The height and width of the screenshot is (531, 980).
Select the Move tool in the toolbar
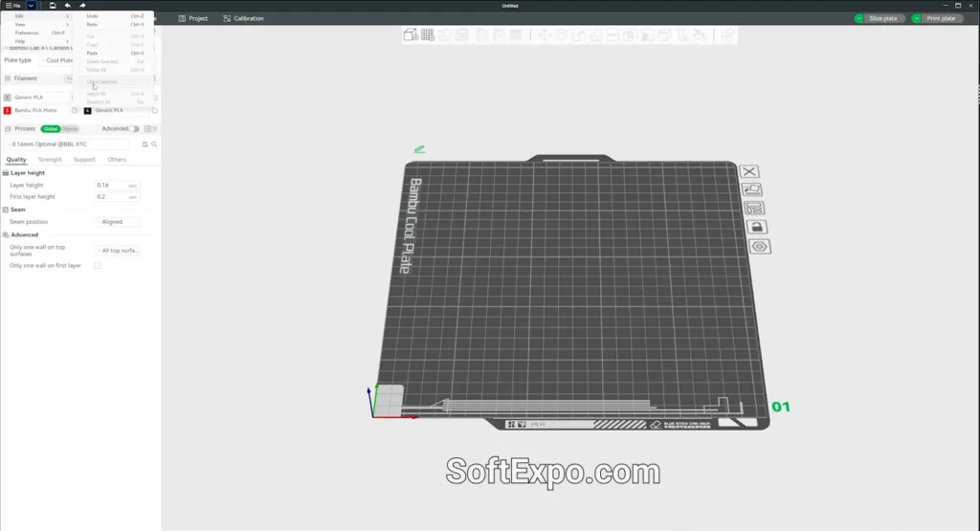click(545, 35)
